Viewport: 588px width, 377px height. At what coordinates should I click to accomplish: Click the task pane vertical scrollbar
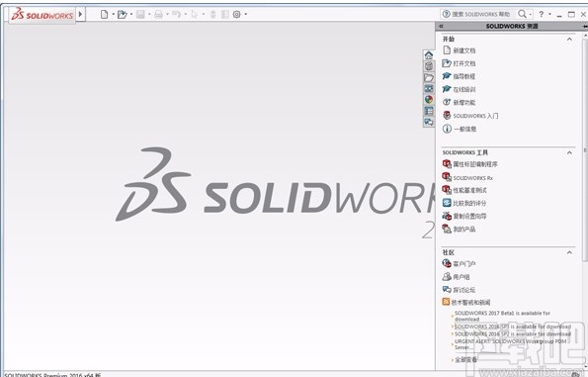[x=585, y=150]
